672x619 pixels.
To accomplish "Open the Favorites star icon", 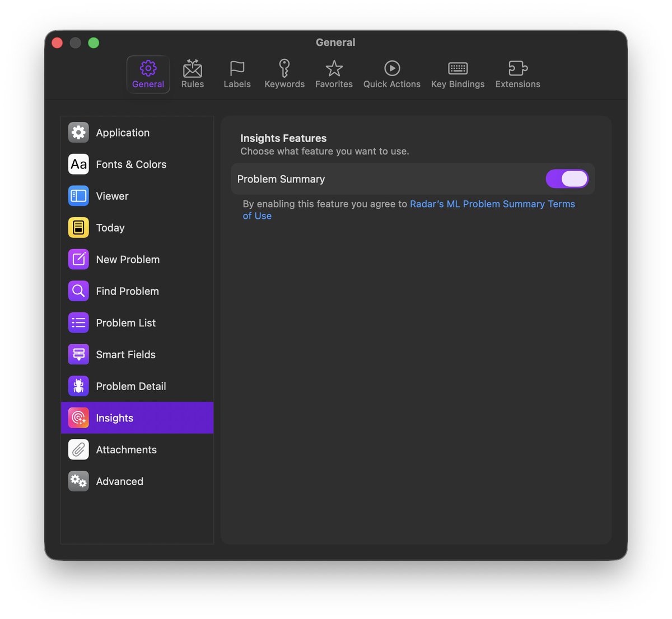I will coord(334,68).
